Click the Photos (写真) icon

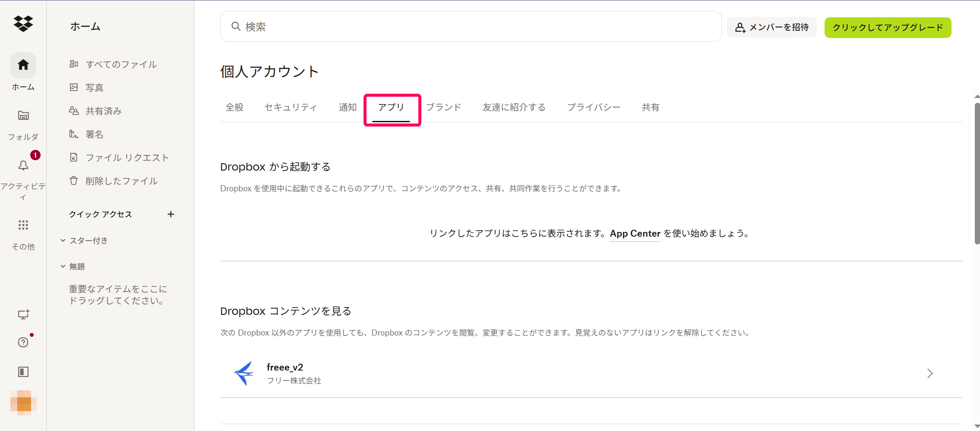click(74, 87)
